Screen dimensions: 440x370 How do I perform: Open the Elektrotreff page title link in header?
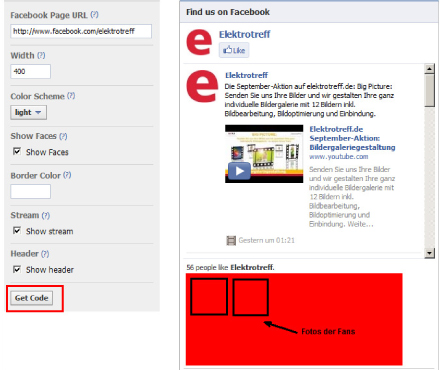click(244, 34)
